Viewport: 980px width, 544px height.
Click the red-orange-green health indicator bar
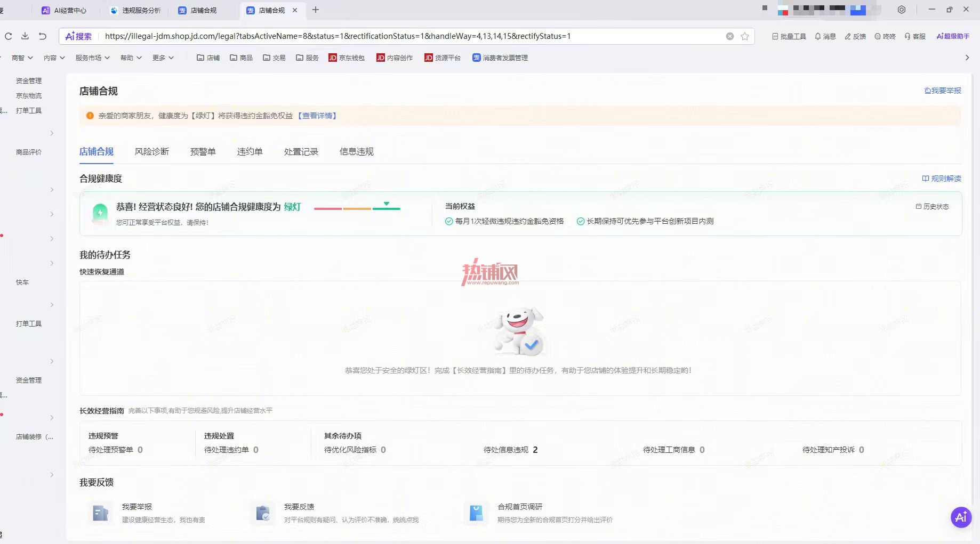tap(357, 208)
